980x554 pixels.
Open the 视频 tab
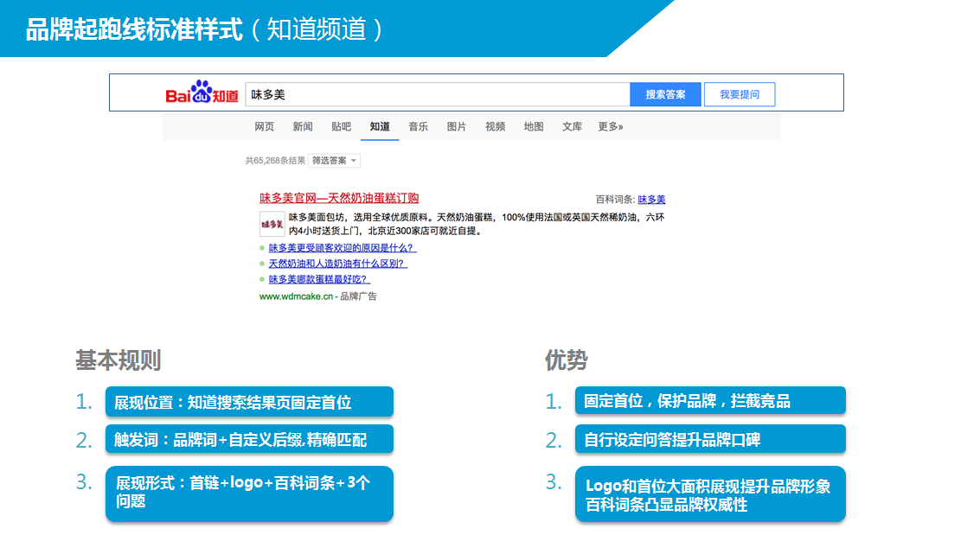click(495, 127)
